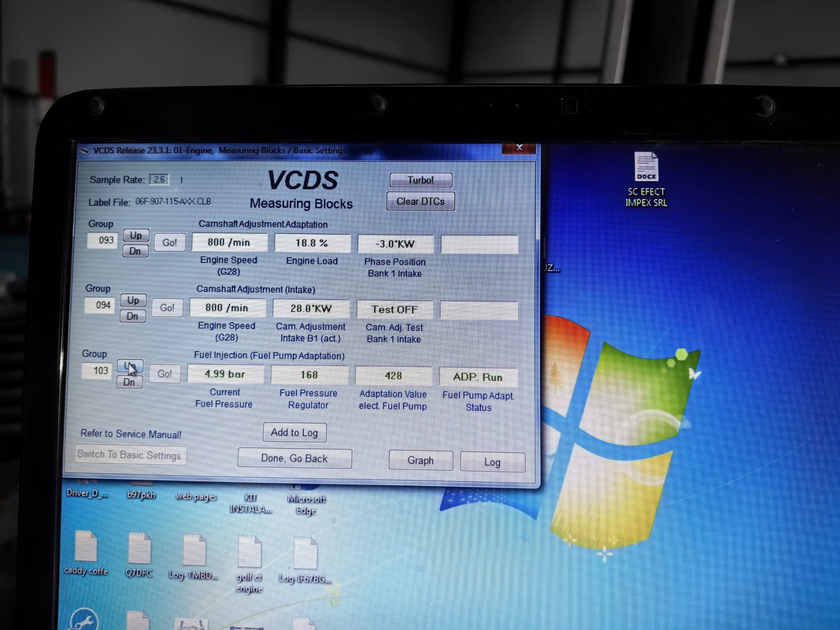The width and height of the screenshot is (840, 630).
Task: Select the KIT INSTALA desktop shortcut
Action: (x=250, y=500)
